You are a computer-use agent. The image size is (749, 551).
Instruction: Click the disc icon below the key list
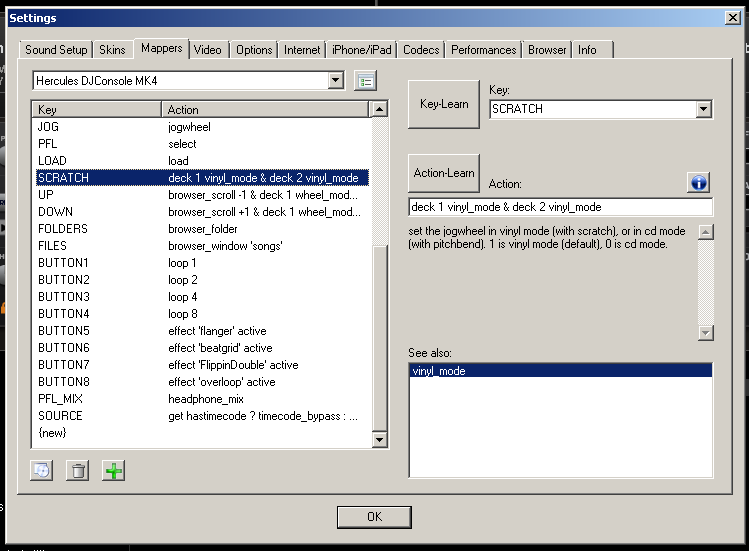tap(41, 471)
